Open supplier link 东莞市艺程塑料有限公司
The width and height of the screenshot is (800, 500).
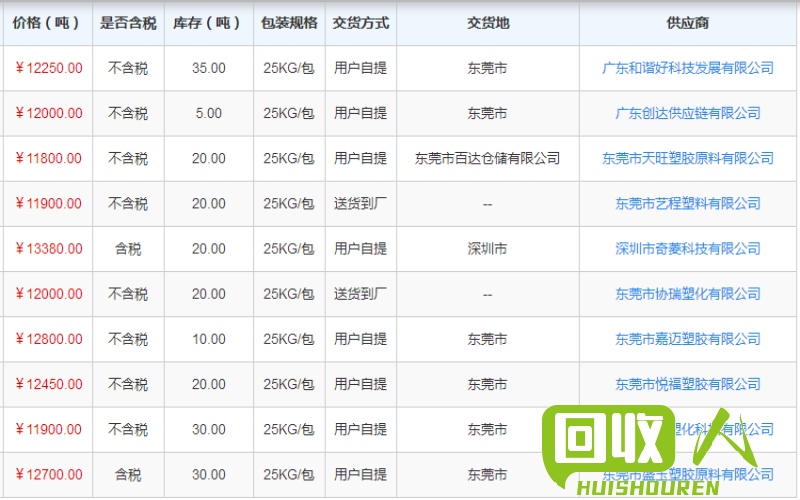[x=688, y=203]
